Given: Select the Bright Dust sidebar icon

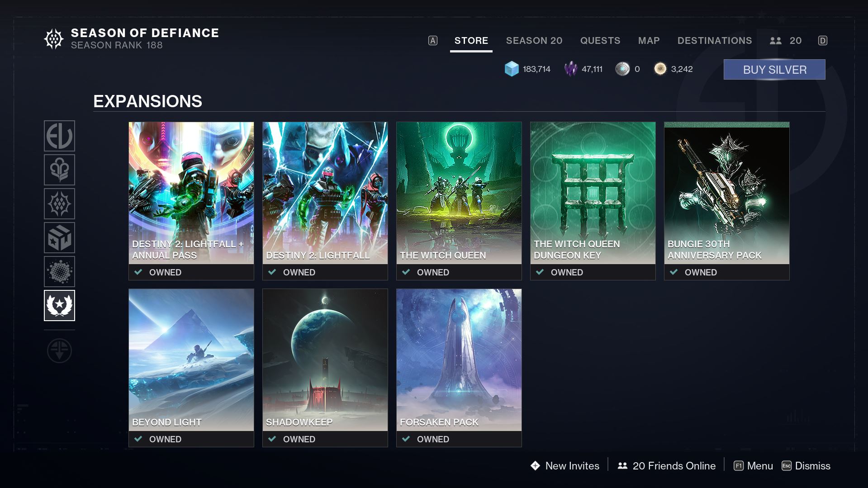Looking at the screenshot, I should pyautogui.click(x=59, y=271).
